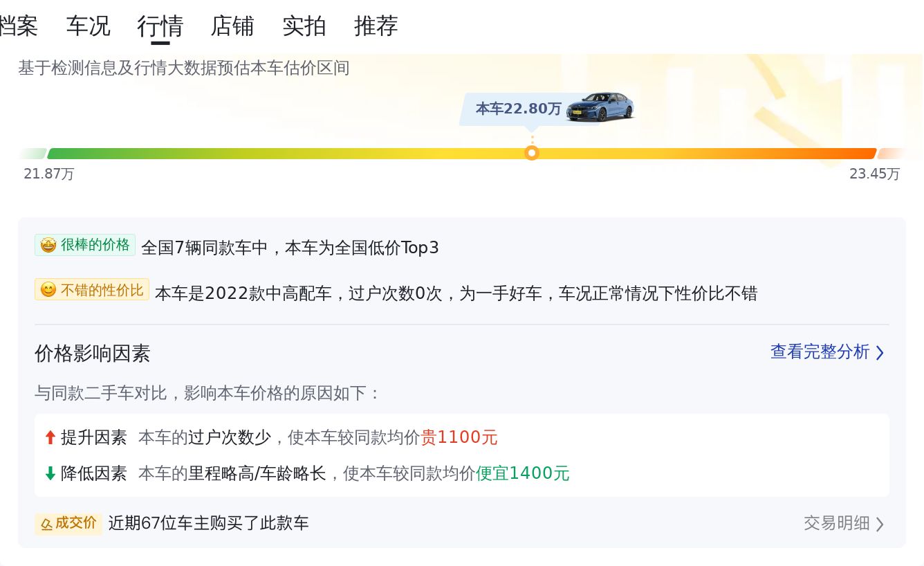Image resolution: width=924 pixels, height=566 pixels.
Task: Switch to the 推荐 tab
Action: coord(376,26)
